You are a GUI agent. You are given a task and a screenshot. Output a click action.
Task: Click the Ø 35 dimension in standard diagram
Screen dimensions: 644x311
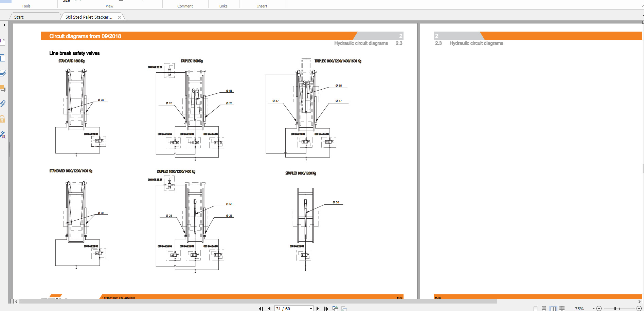(101, 213)
